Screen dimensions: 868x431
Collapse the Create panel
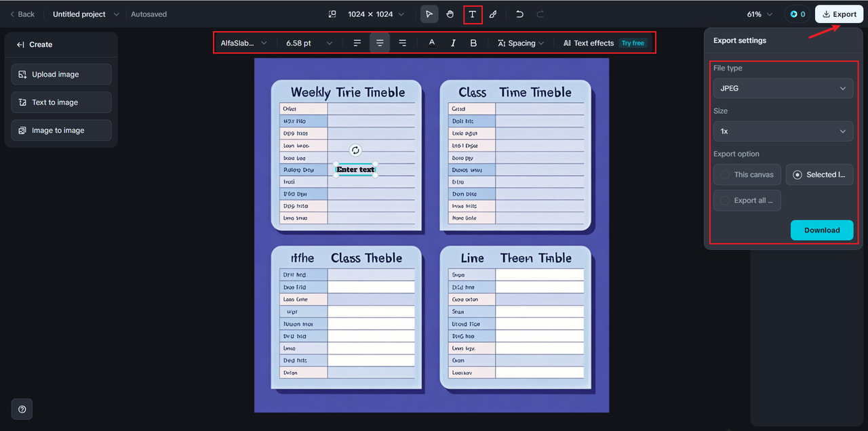pyautogui.click(x=20, y=45)
